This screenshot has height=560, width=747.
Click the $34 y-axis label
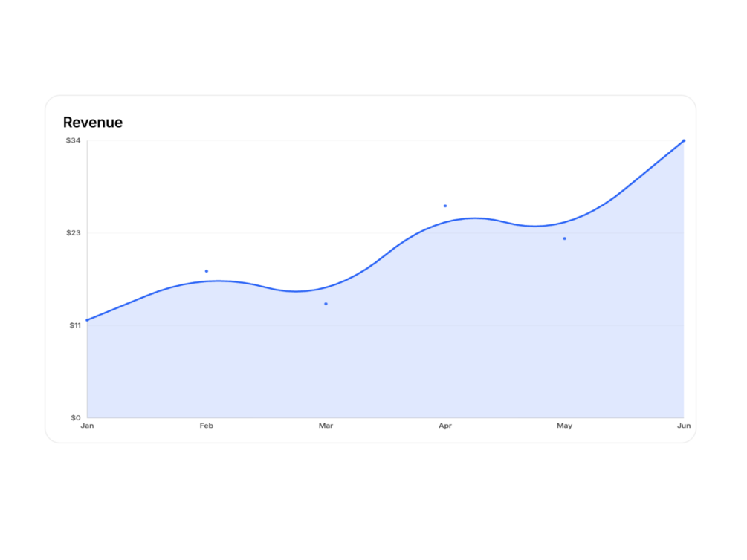[x=73, y=140]
